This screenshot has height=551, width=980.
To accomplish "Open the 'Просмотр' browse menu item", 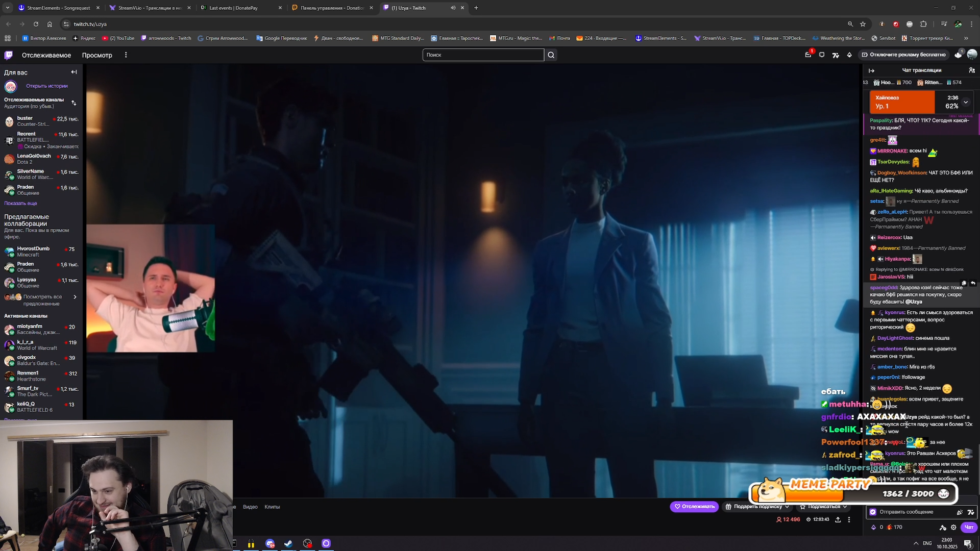I will point(97,55).
